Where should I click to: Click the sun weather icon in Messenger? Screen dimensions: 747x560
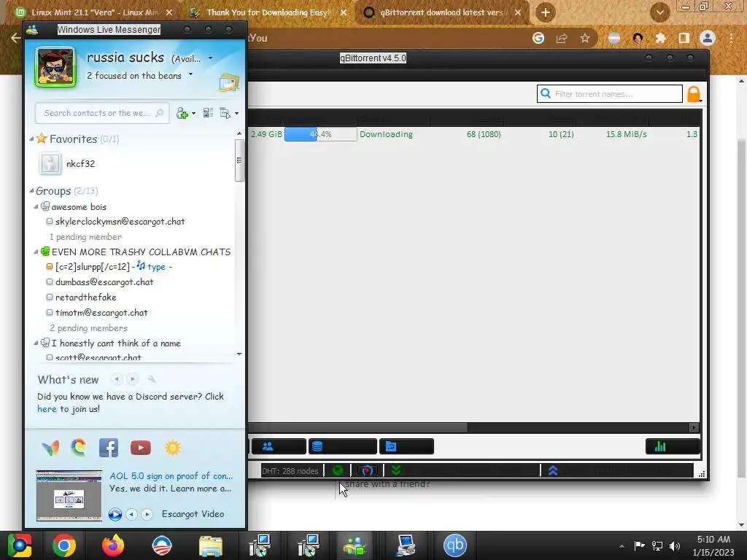[x=172, y=448]
